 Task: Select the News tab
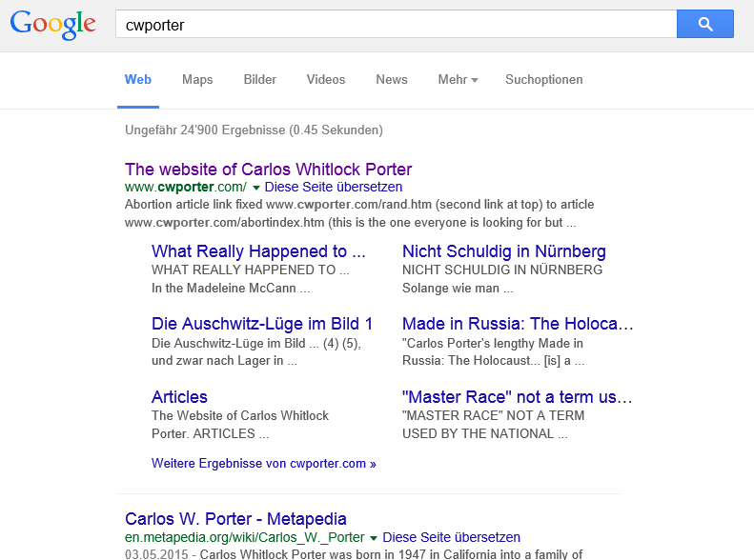coord(391,80)
